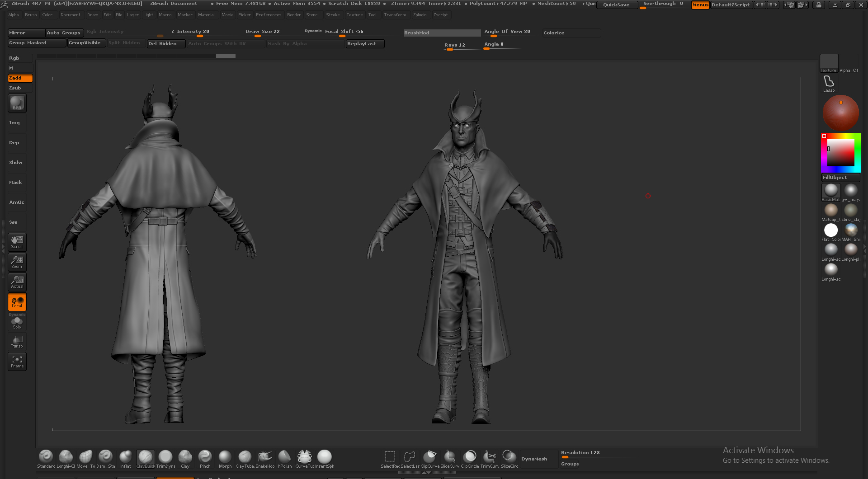Select the CurveTube brush
868x479 pixels.
click(x=304, y=459)
